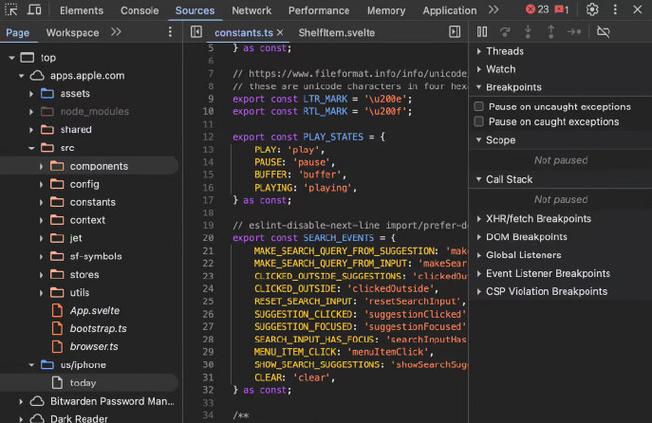Collapse the Scope section
Image resolution: width=652 pixels, height=423 pixels.
[479, 140]
